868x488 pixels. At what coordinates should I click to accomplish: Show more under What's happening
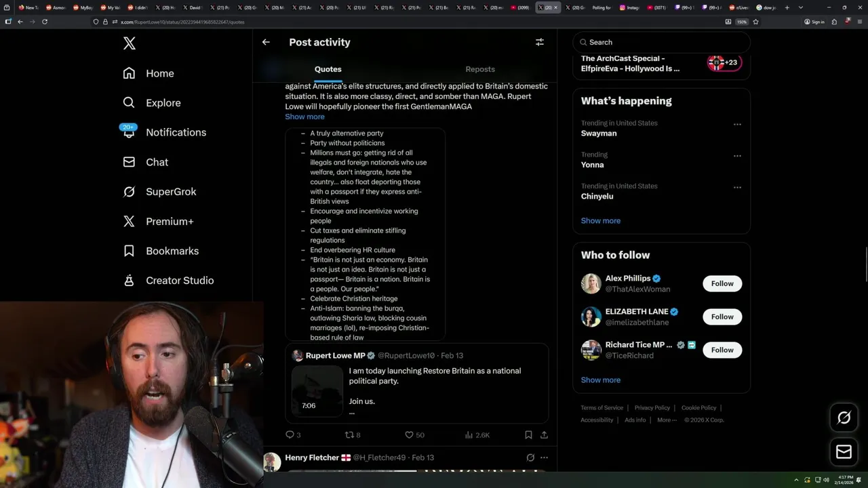601,220
